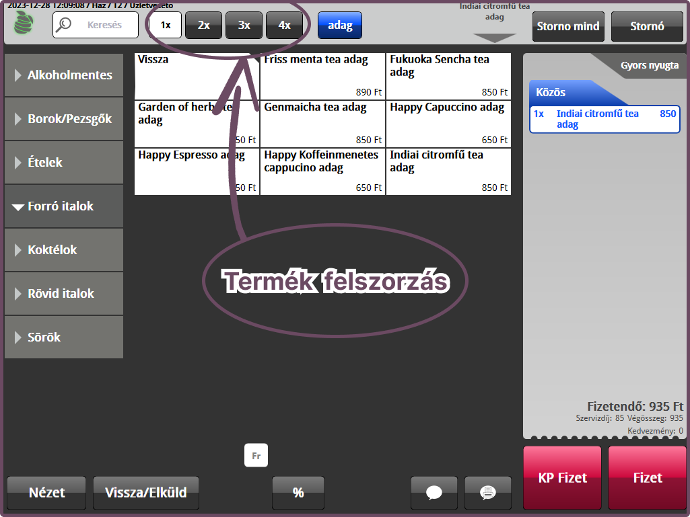Click the green logo icon at top-left
The image size is (690, 517).
tap(22, 25)
